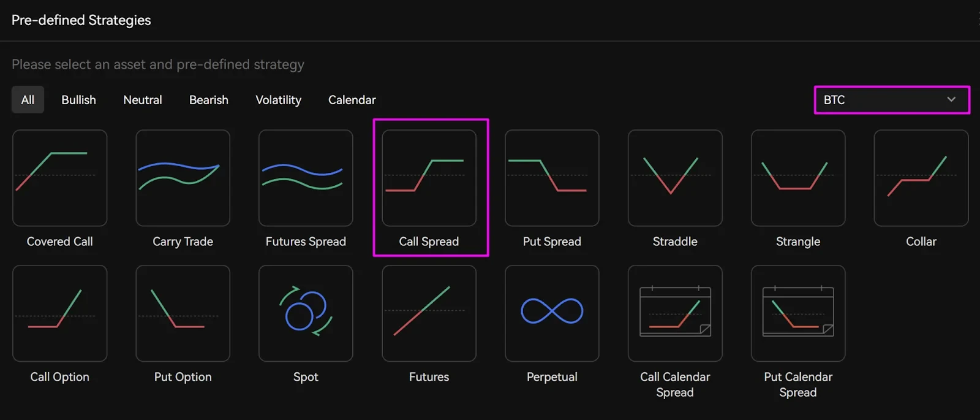
Task: Select the highlighted Call Spread strategy
Action: [x=429, y=178]
